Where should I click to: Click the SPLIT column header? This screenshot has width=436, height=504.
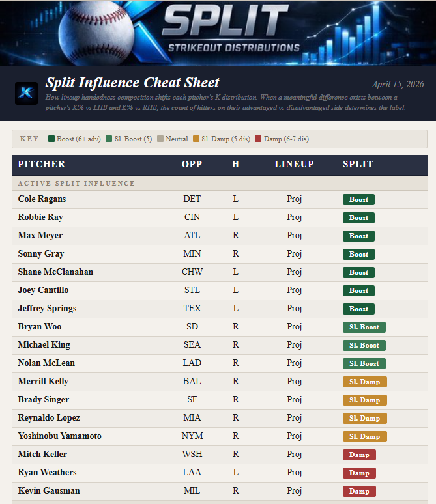(358, 164)
